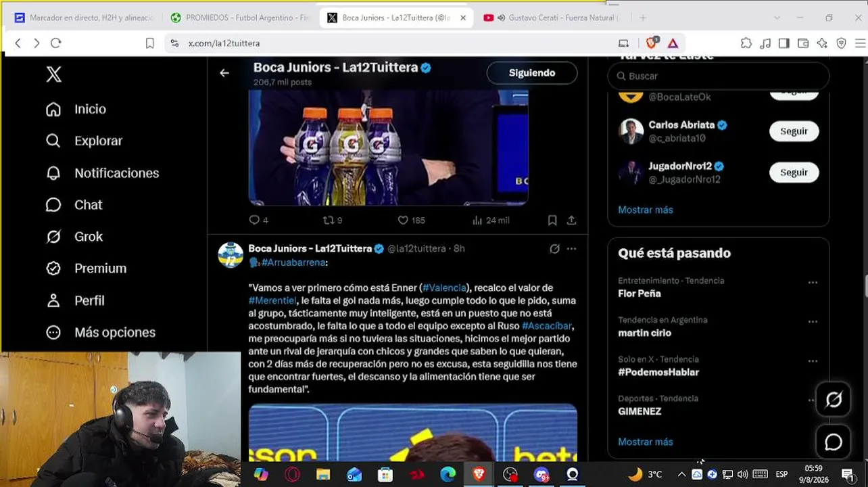Open the #Merentiel hashtag
Image resolution: width=868 pixels, height=487 pixels.
(x=272, y=300)
